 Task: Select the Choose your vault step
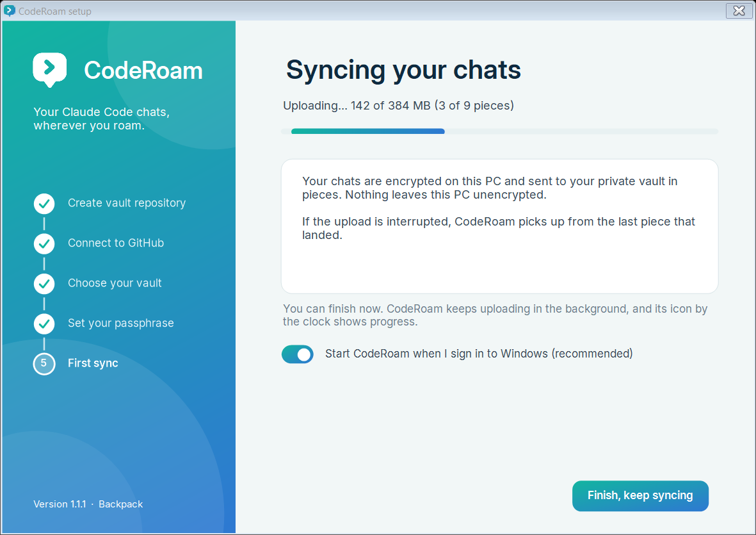pos(115,283)
